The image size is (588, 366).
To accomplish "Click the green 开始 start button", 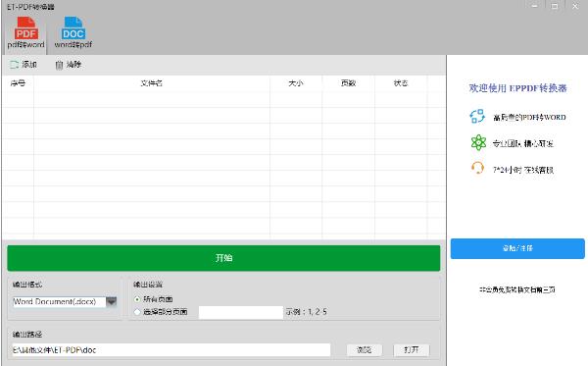I will pos(223,258).
